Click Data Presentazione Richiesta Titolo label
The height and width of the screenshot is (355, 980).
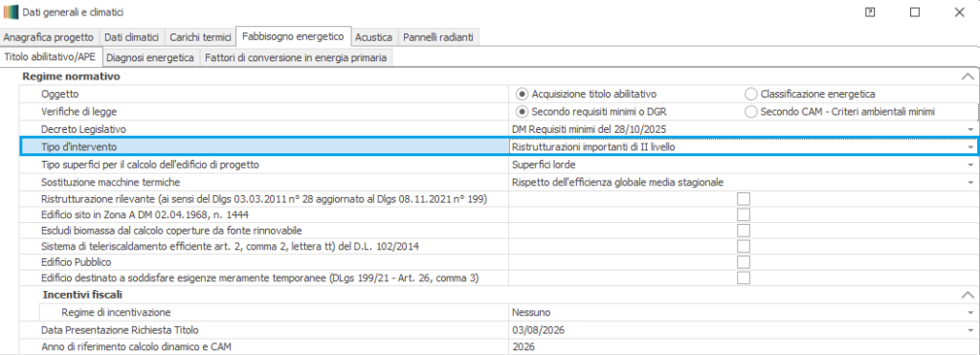coord(120,329)
